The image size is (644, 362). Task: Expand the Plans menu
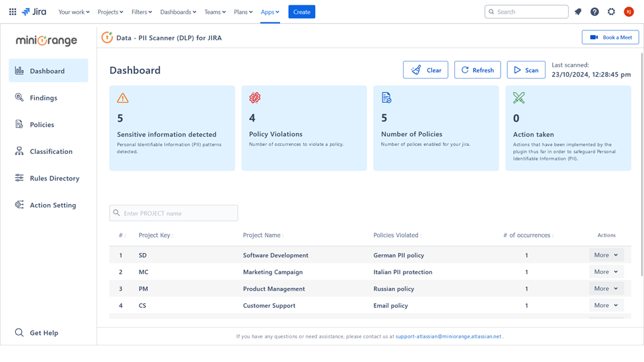point(243,12)
